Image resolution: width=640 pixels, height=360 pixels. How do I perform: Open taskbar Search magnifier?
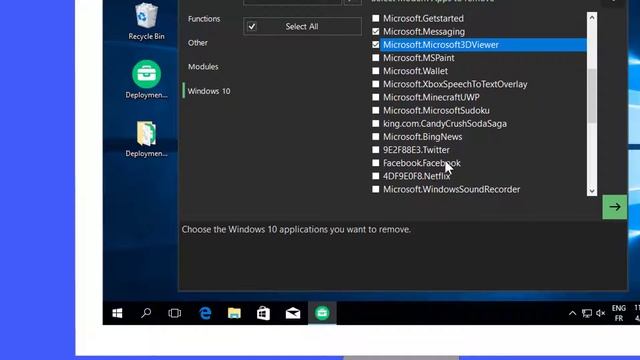pos(146,313)
